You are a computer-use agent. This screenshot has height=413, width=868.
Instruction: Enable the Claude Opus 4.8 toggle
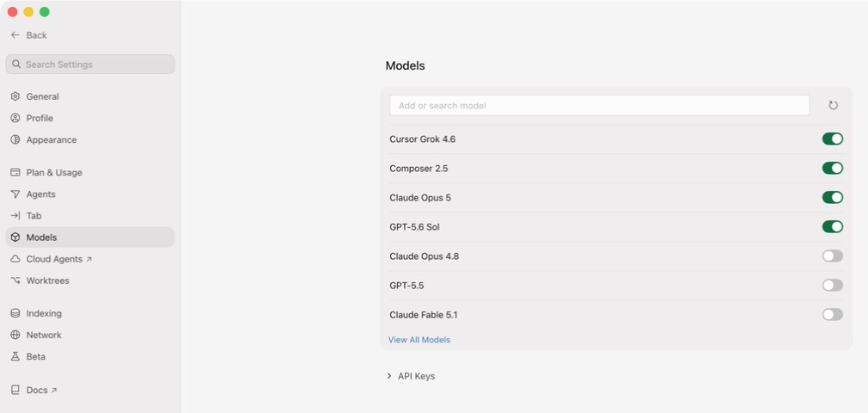833,256
